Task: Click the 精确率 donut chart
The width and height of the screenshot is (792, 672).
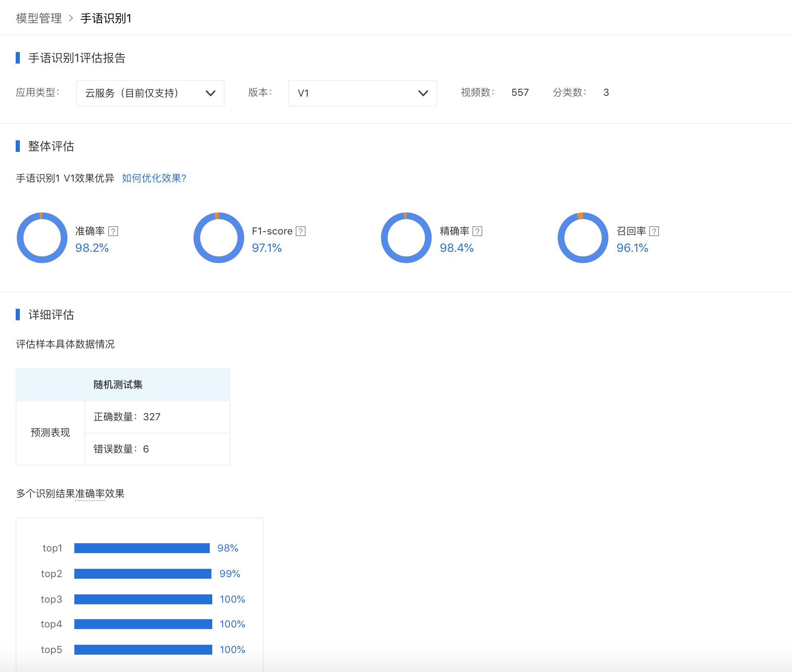Action: (x=406, y=238)
